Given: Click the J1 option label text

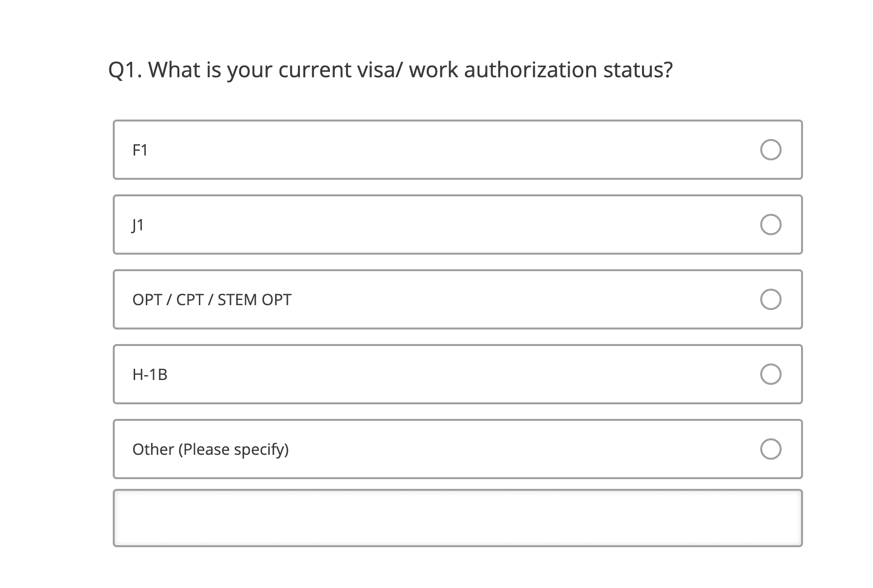Looking at the screenshot, I should coord(138,225).
